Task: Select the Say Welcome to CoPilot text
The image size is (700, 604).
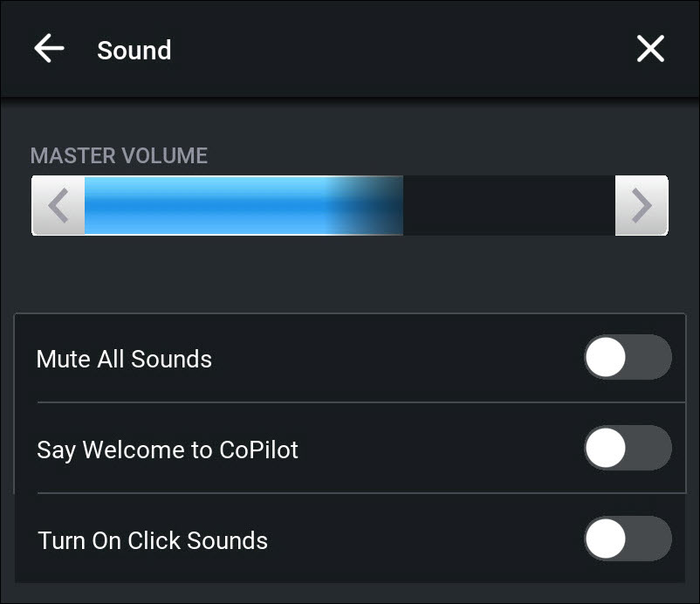Action: tap(168, 450)
